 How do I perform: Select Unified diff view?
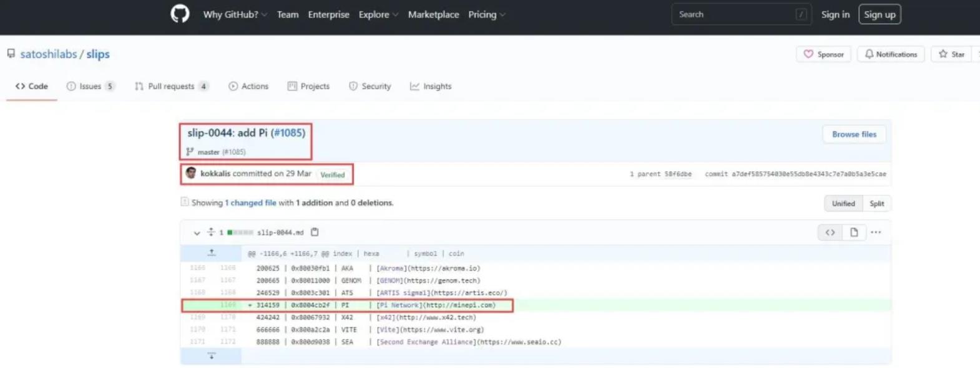[843, 204]
